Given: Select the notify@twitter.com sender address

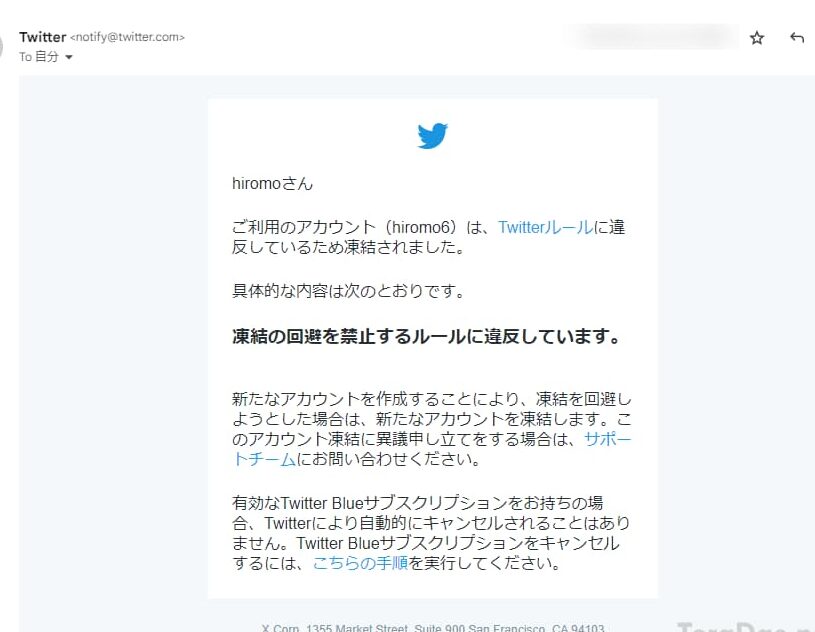Looking at the screenshot, I should pyautogui.click(x=128, y=37).
